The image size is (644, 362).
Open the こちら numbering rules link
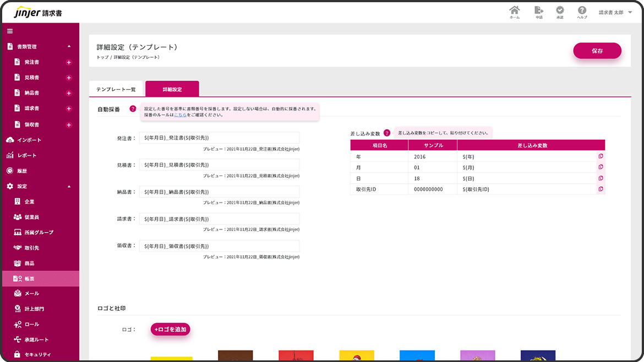(x=180, y=115)
